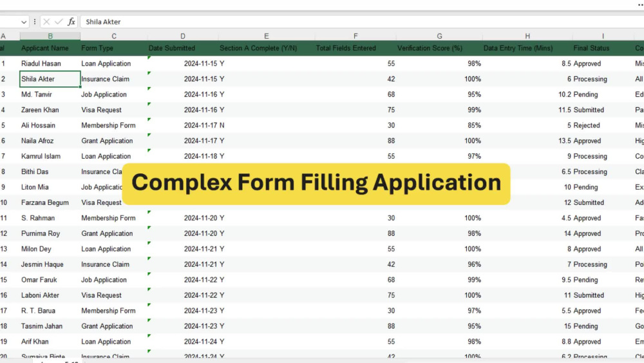
Task: Click the Section A Complete (Y/N) header
Action: pyautogui.click(x=266, y=48)
